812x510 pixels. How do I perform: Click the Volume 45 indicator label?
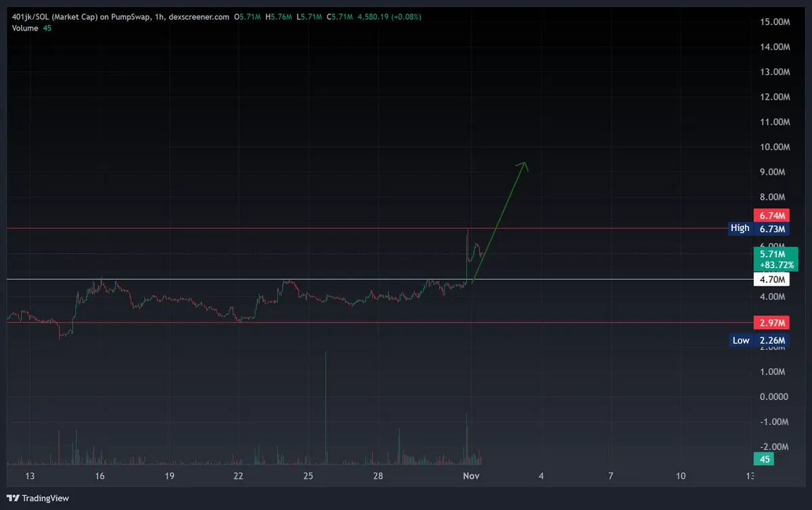click(31, 28)
